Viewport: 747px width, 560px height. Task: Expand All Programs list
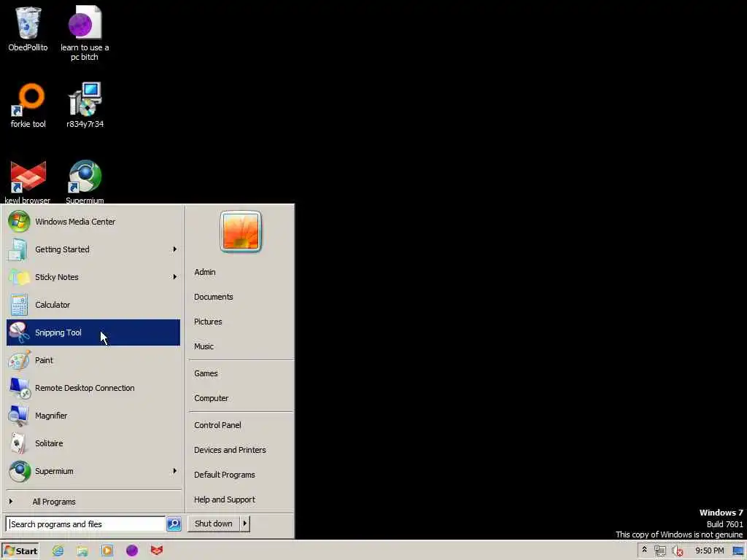click(x=93, y=502)
